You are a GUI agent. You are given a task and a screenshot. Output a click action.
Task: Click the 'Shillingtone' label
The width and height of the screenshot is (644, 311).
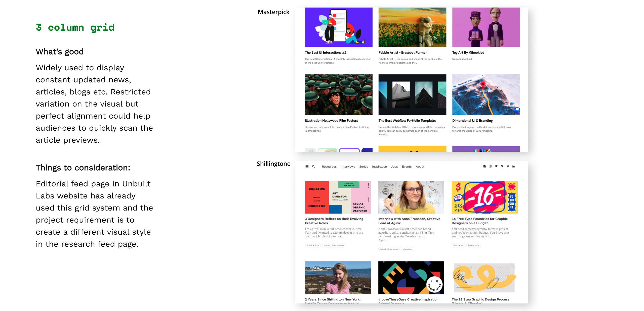(x=273, y=164)
